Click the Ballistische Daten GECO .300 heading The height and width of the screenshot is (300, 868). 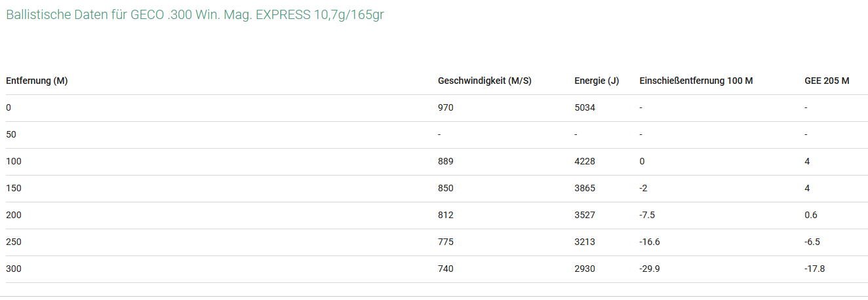[195, 15]
